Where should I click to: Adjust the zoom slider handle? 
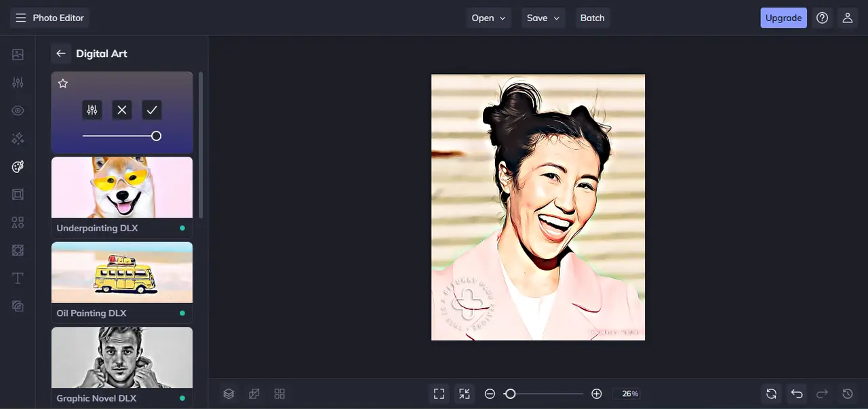[x=511, y=393]
